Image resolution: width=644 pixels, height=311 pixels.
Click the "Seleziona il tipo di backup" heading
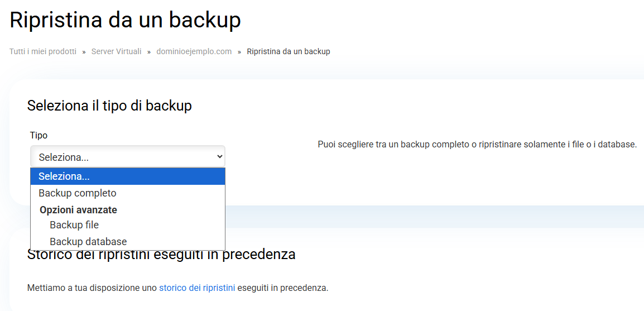click(x=109, y=106)
